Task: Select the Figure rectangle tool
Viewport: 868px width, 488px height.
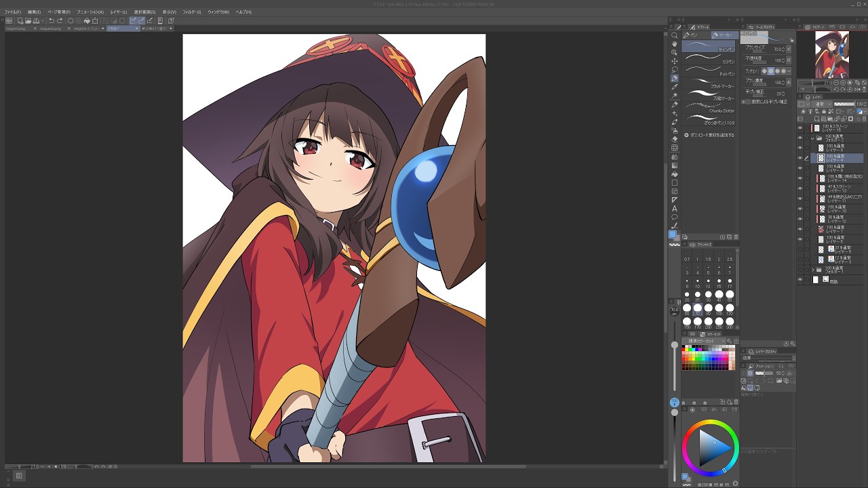Action: [674, 182]
